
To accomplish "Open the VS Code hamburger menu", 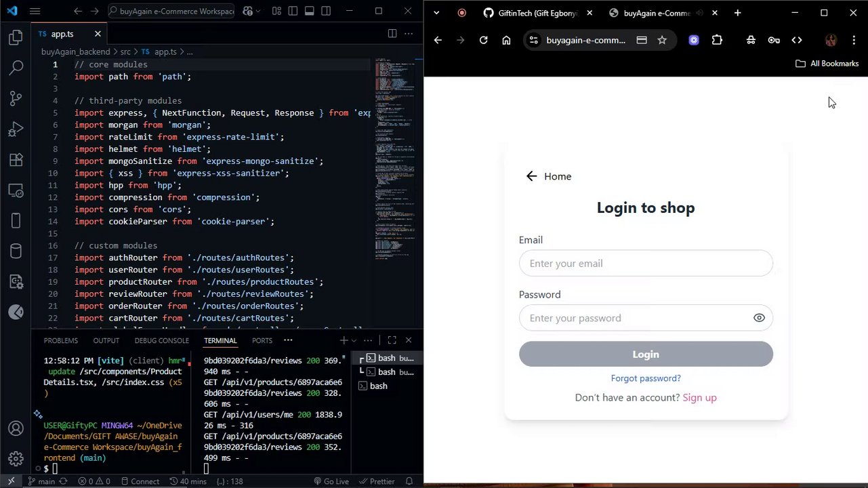I will [35, 11].
